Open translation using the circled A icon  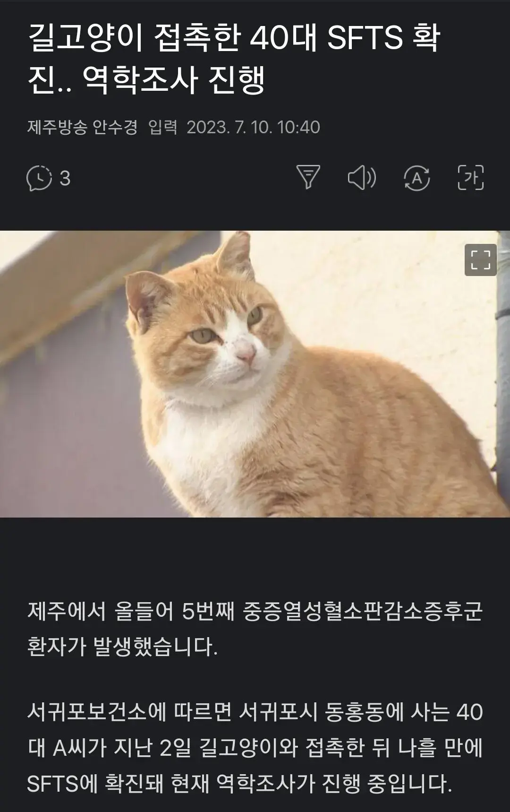417,178
